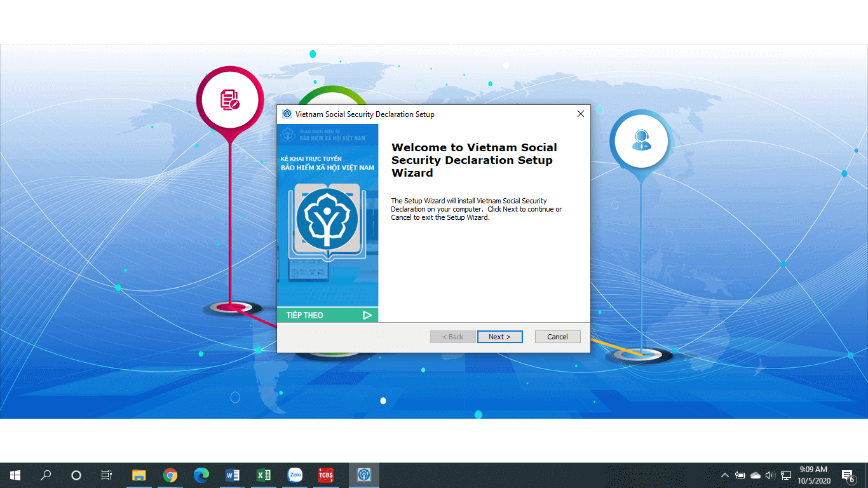Click the Next button in setup wizard
This screenshot has height=488, width=868.
tap(499, 337)
